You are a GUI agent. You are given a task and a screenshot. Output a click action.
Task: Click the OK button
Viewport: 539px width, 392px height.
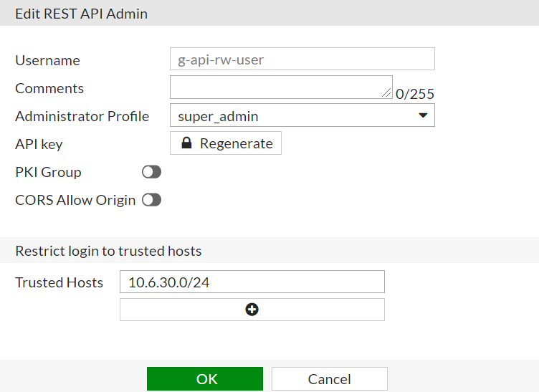tap(205, 378)
